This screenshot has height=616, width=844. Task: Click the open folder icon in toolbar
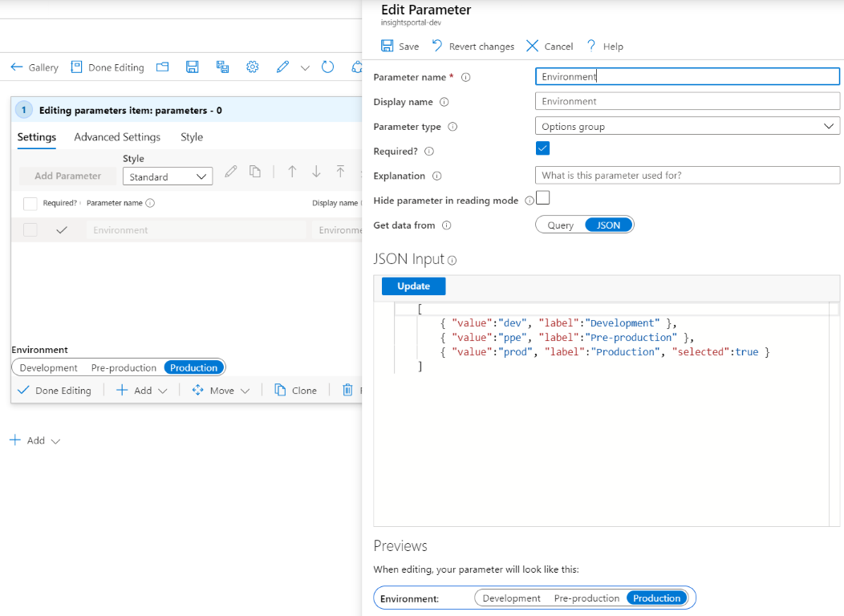pyautogui.click(x=162, y=67)
